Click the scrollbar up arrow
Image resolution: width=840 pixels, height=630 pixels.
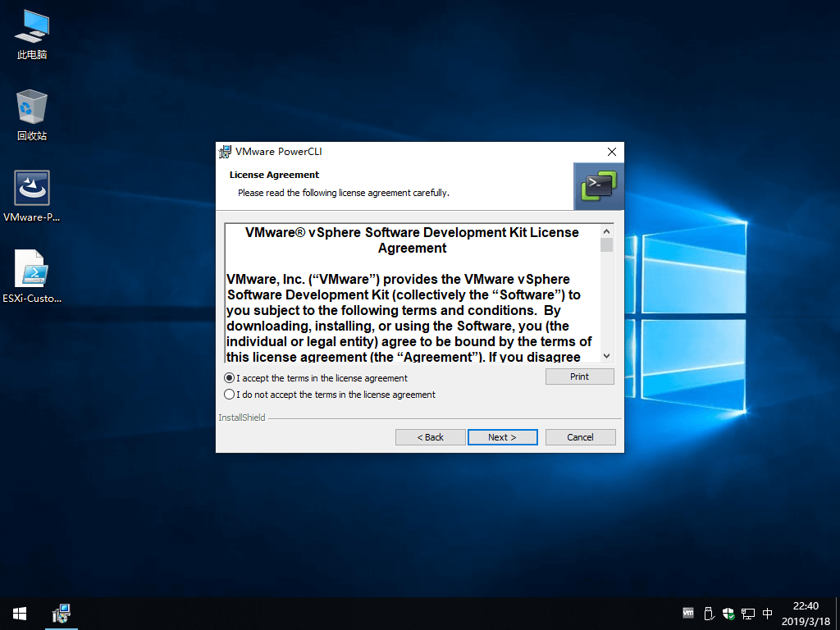tap(606, 231)
